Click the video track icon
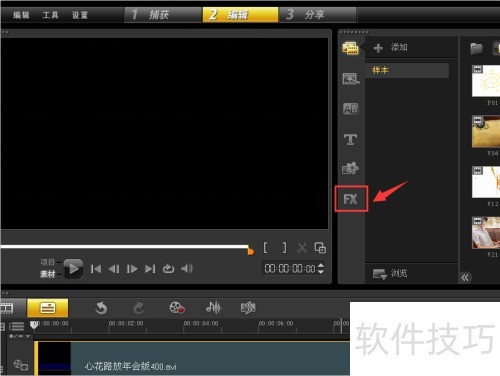The image size is (500, 376). click(21, 365)
